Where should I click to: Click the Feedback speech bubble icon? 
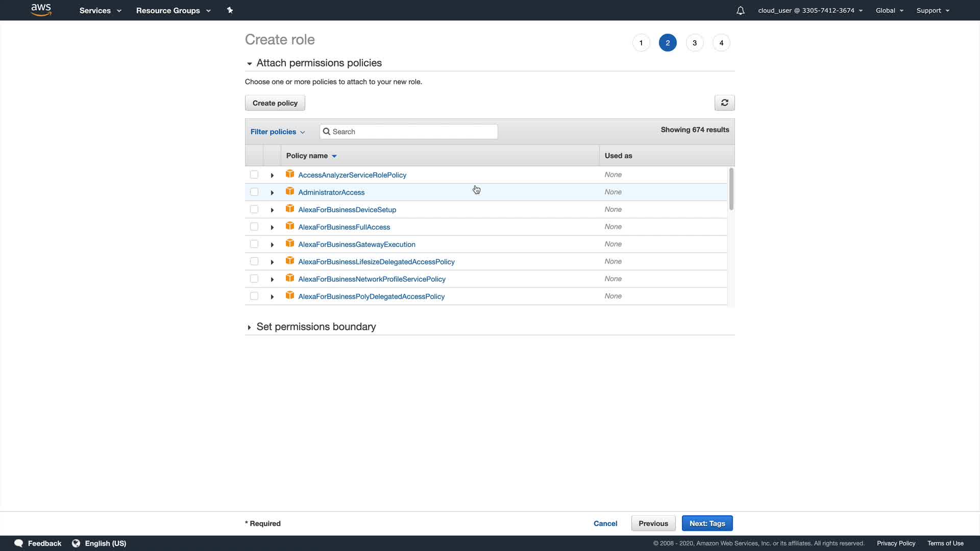coord(19,543)
